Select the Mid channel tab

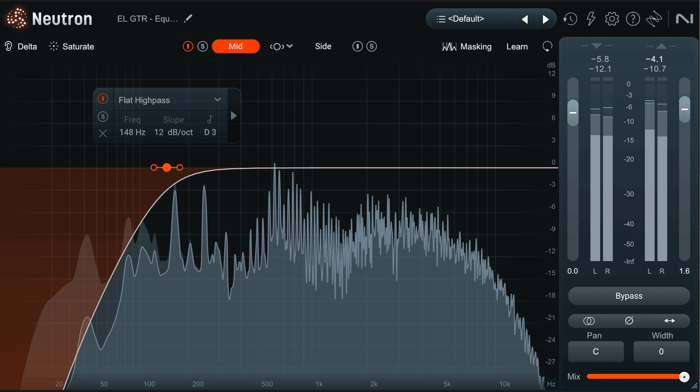click(236, 46)
